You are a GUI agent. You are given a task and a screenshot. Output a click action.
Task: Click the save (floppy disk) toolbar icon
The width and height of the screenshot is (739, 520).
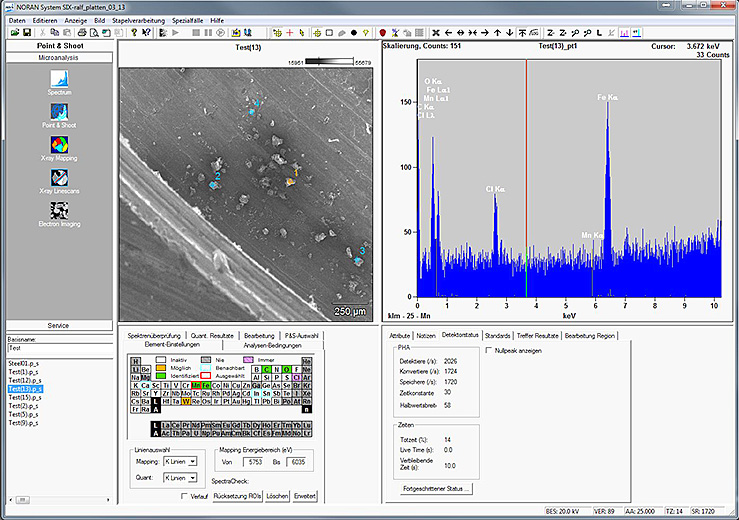[x=27, y=33]
